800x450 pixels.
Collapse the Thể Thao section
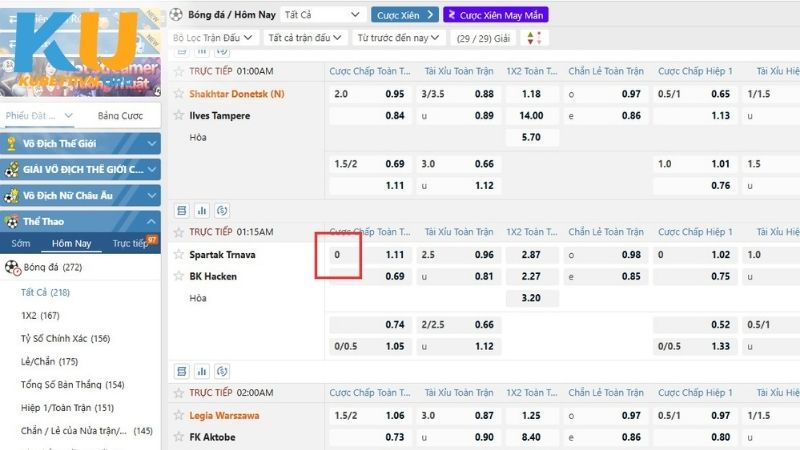(x=149, y=221)
